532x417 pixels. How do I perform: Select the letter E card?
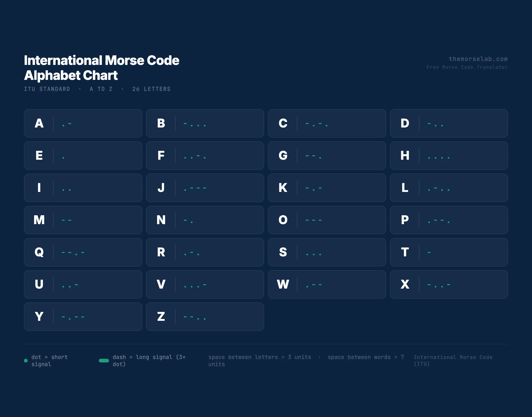83,156
